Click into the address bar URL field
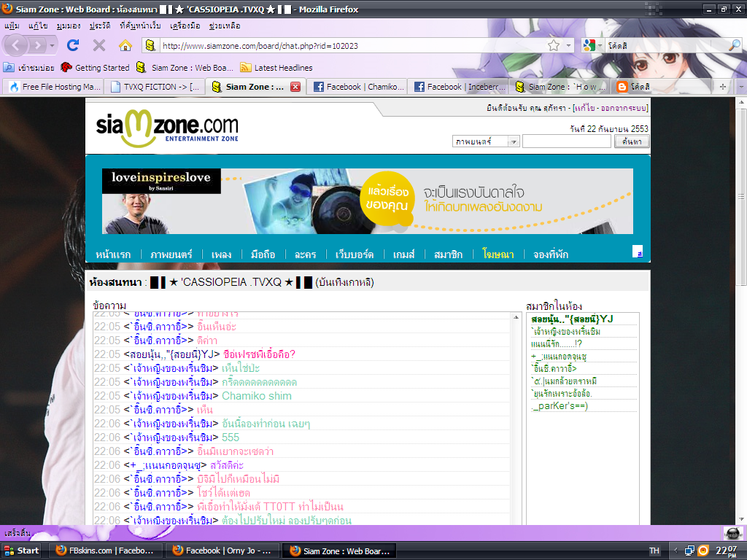 pos(352,46)
